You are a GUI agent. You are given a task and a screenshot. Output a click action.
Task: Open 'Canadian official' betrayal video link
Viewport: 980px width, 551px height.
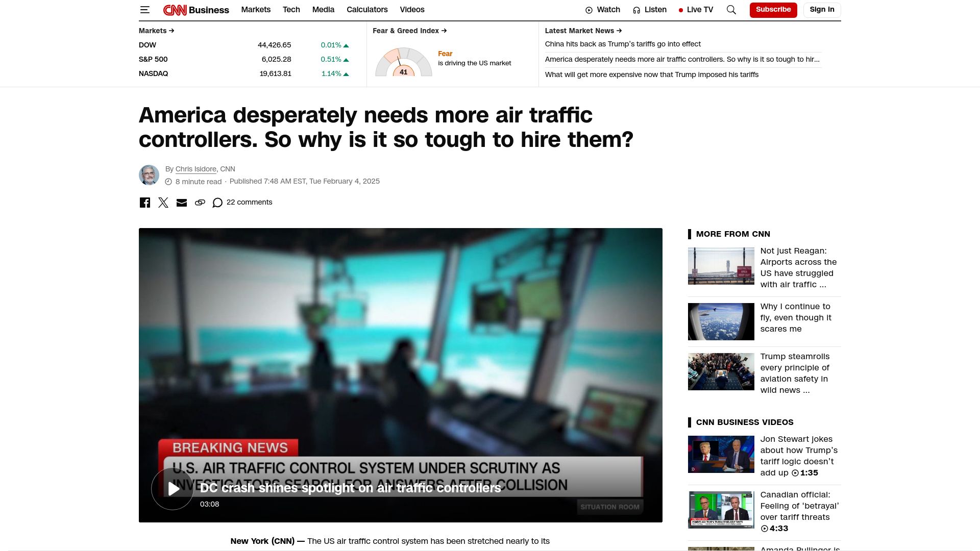click(799, 512)
